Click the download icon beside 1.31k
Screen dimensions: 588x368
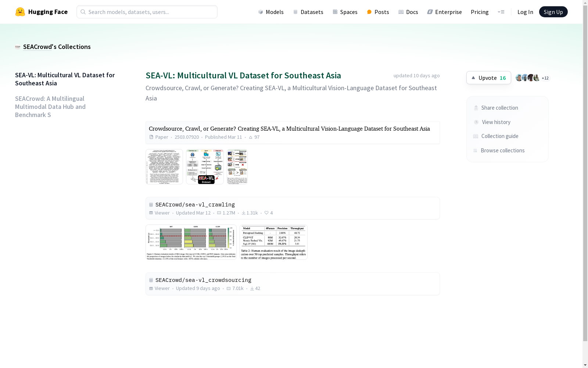(244, 213)
